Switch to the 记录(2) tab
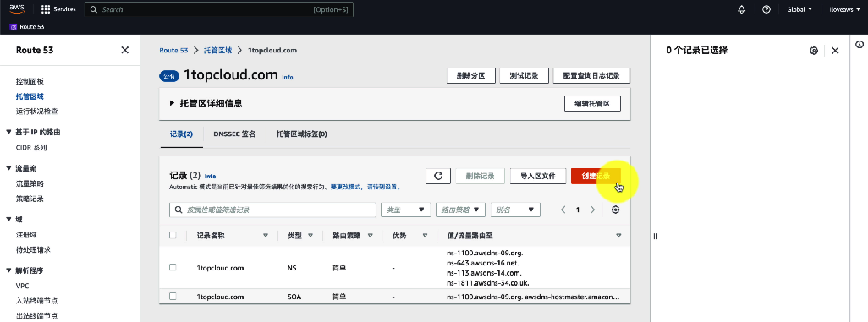The width and height of the screenshot is (868, 322). tap(182, 134)
